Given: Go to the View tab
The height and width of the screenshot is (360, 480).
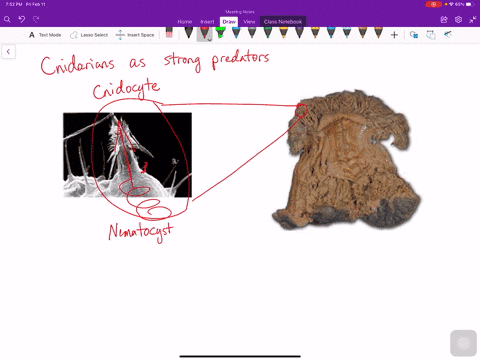Looking at the screenshot, I should click(249, 22).
